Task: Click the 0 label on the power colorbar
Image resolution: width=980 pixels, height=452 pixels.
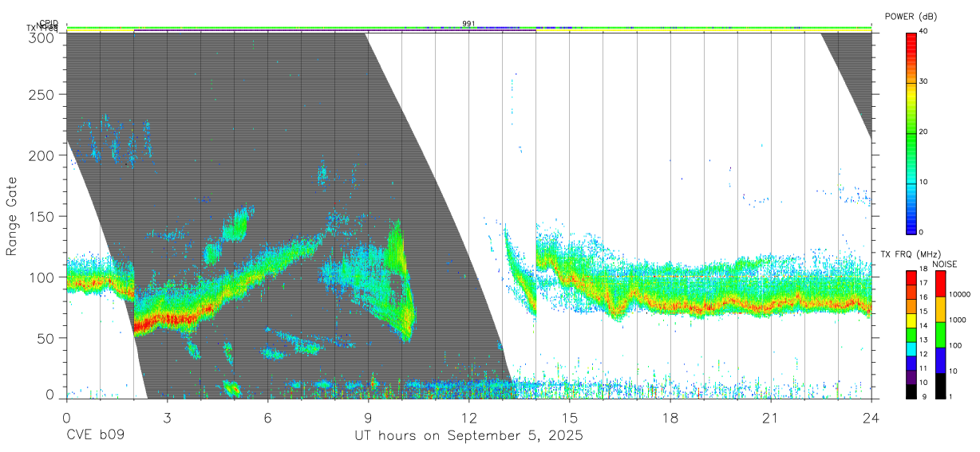Action: click(922, 232)
